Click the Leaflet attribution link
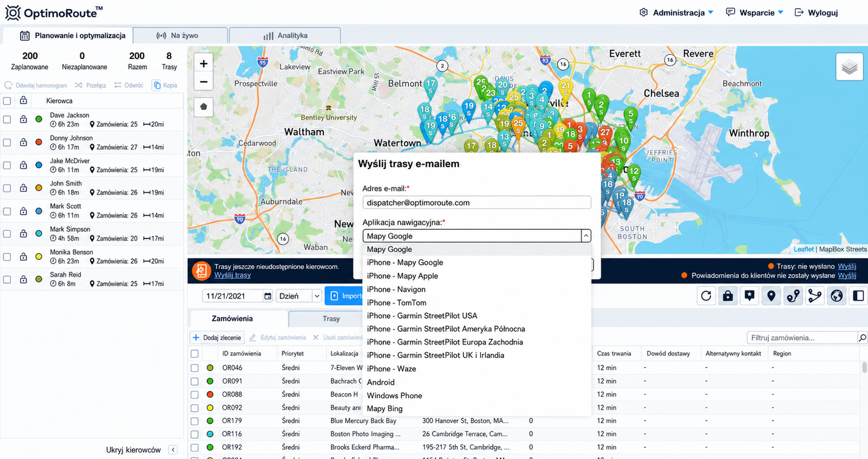The height and width of the screenshot is (459, 868). [x=803, y=249]
